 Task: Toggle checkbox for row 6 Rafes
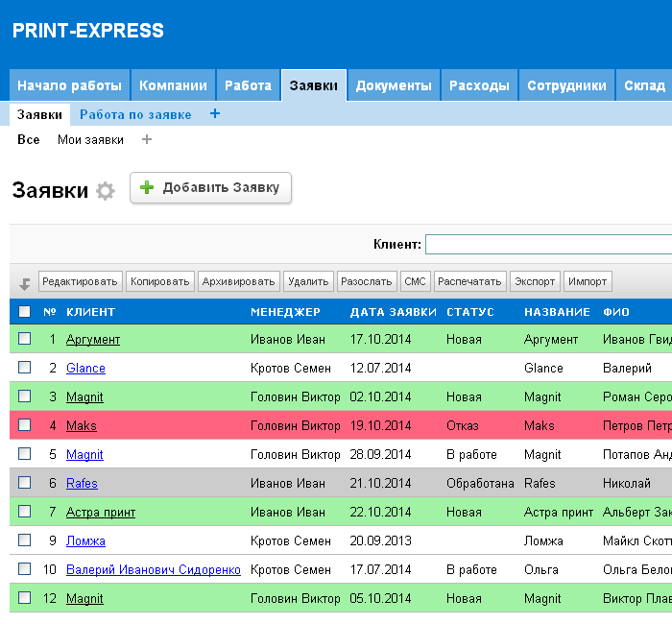pyautogui.click(x=25, y=483)
